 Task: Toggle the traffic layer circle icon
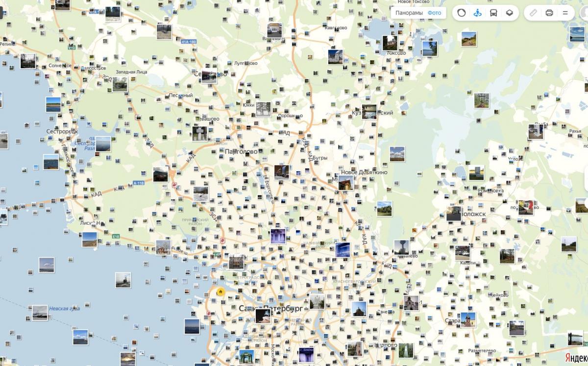point(462,13)
